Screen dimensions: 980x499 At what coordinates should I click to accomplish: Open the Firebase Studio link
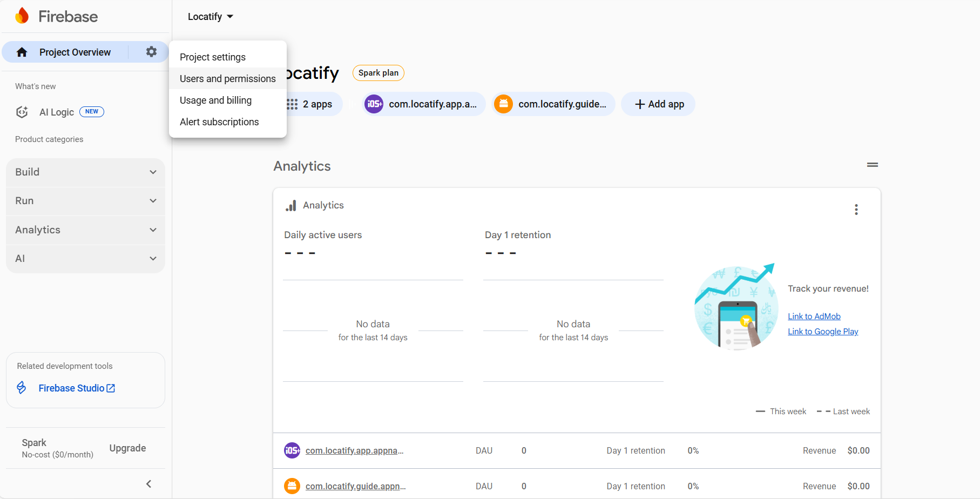(77, 388)
